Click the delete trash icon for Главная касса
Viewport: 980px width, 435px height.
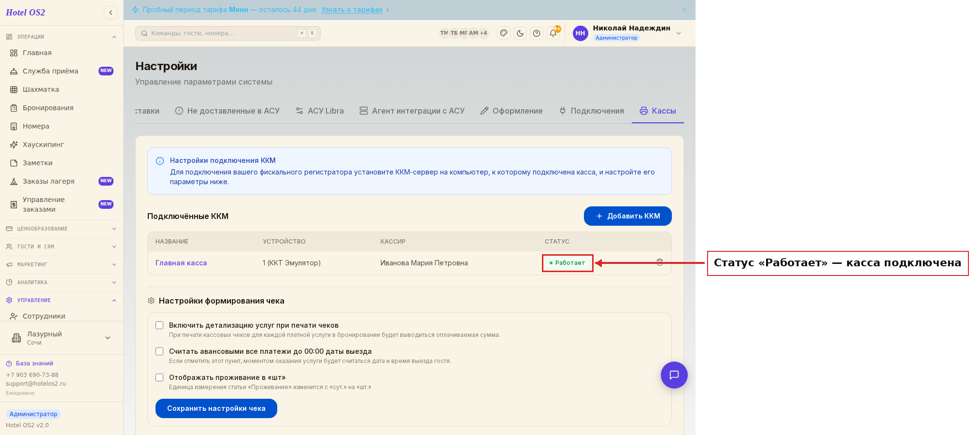click(660, 262)
